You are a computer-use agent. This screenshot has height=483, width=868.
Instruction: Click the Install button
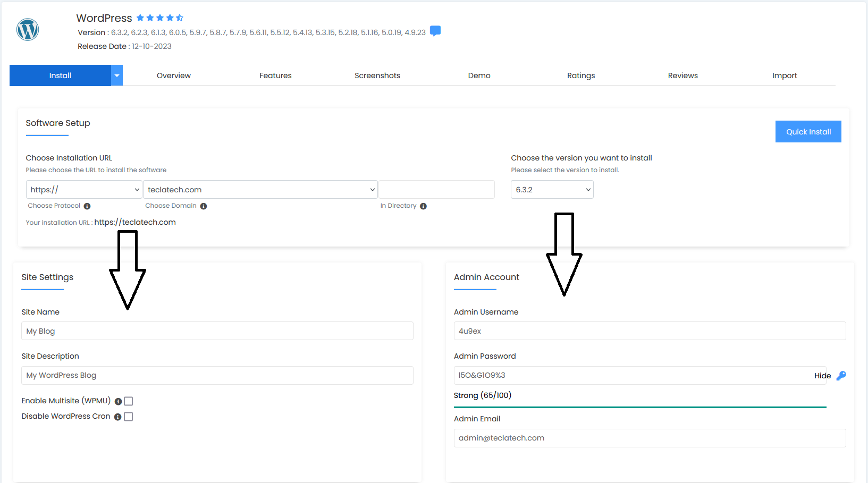tap(60, 75)
